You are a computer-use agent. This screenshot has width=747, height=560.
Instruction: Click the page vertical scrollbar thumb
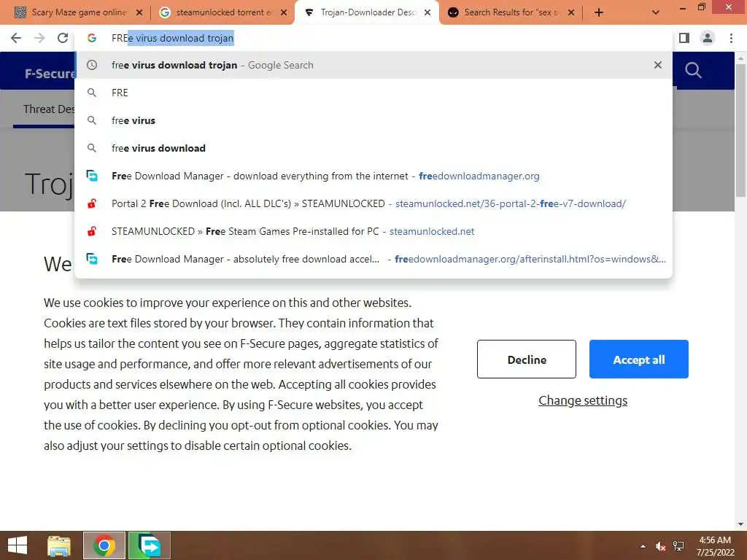tap(741, 130)
